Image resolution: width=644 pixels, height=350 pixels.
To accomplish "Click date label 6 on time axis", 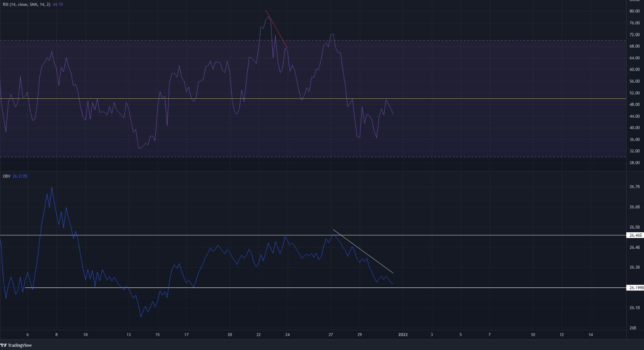I will (27, 334).
